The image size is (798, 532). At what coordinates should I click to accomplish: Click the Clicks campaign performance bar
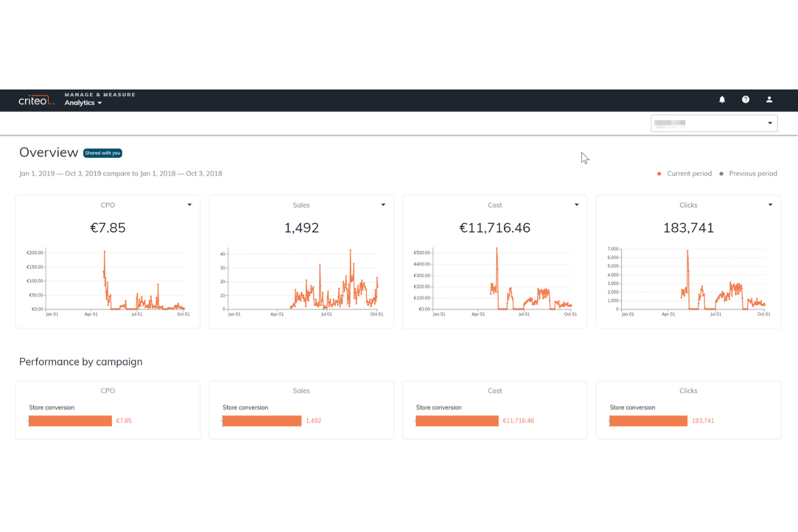648,421
